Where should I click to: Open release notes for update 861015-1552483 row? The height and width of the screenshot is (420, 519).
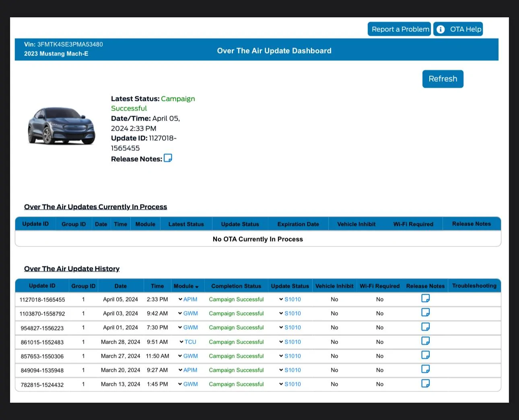(425, 341)
